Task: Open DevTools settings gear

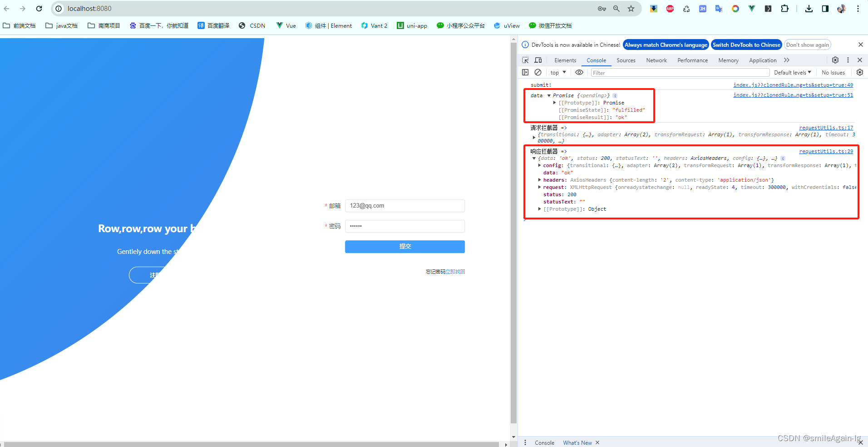Action: click(x=835, y=60)
